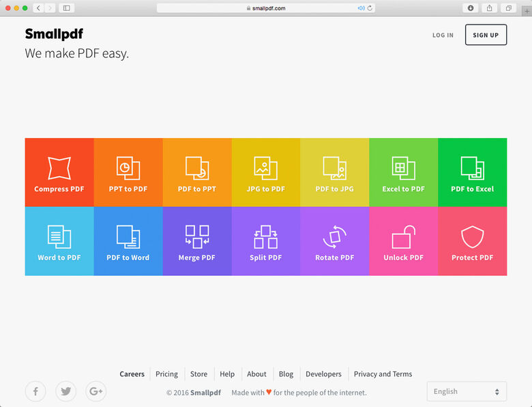Open the Safari share button

[x=489, y=8]
